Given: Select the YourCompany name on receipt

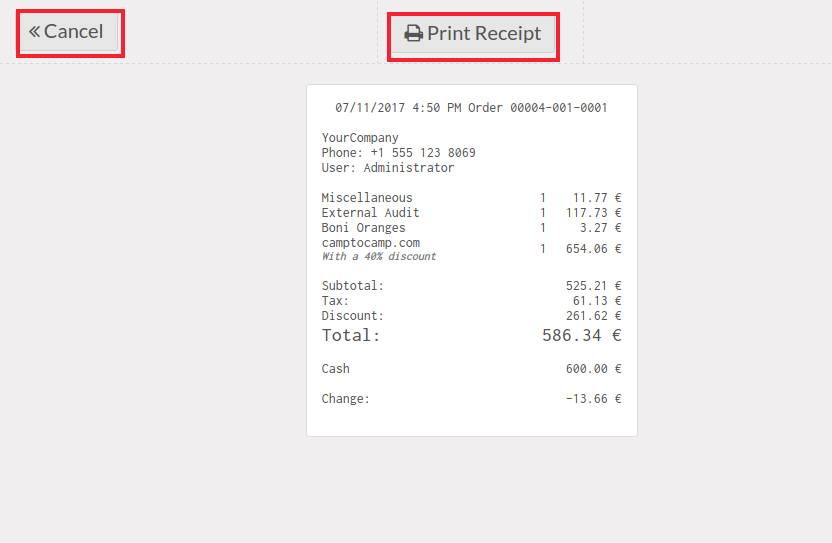Looking at the screenshot, I should tap(360, 138).
